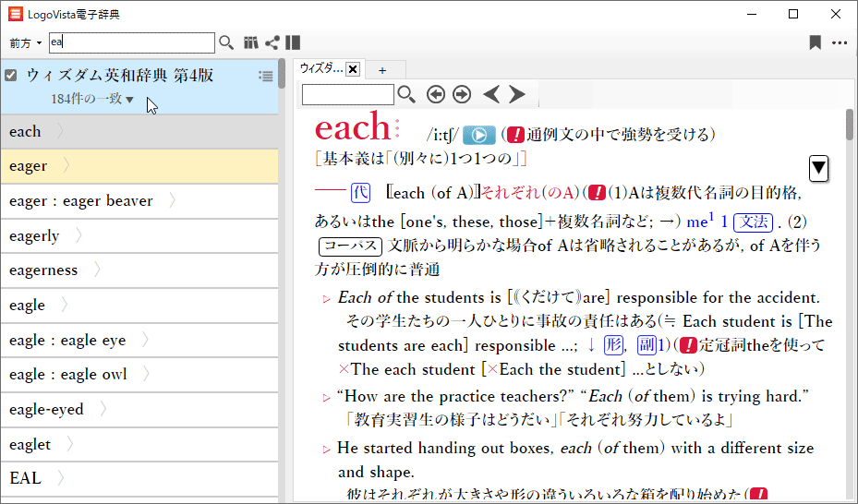Click the LogoVista app icon in title bar
The image size is (858, 504).
(16, 14)
